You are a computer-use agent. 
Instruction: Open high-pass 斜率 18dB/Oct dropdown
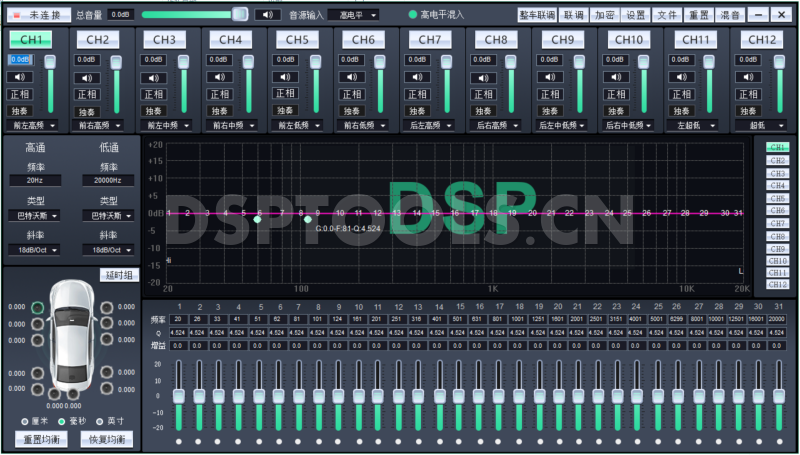(x=35, y=250)
